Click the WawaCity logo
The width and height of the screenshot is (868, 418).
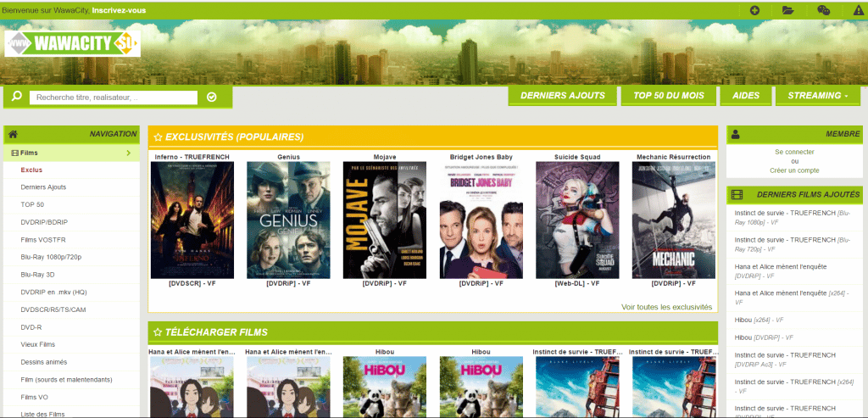pyautogui.click(x=73, y=43)
